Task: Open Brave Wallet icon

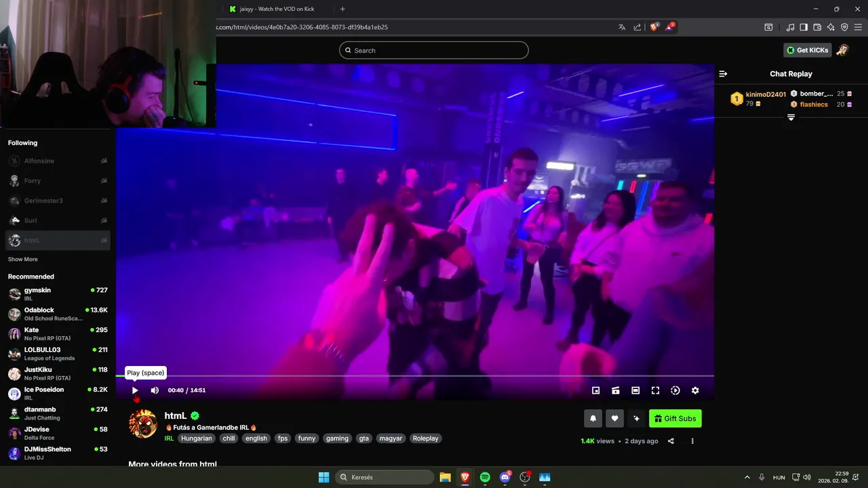Action: coord(817,27)
